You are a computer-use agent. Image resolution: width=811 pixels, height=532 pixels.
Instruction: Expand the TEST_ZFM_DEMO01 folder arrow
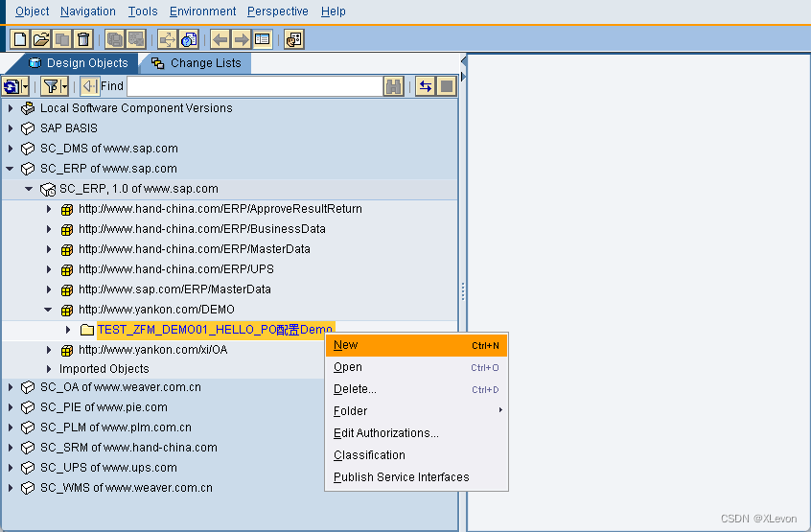(x=68, y=330)
